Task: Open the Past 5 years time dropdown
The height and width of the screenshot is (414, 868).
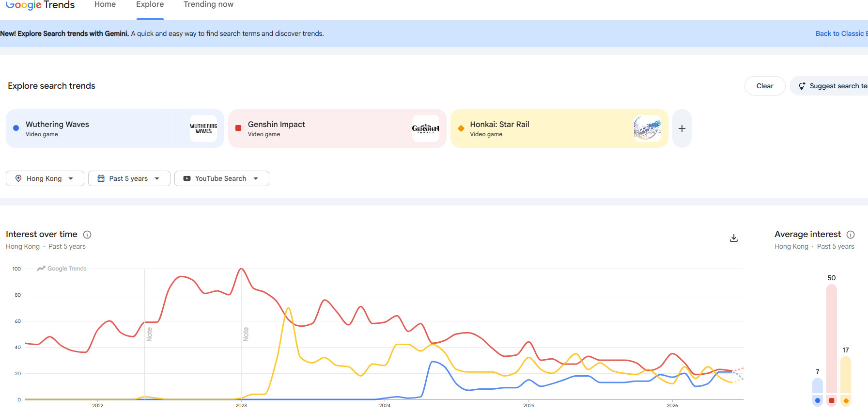Action: [129, 178]
